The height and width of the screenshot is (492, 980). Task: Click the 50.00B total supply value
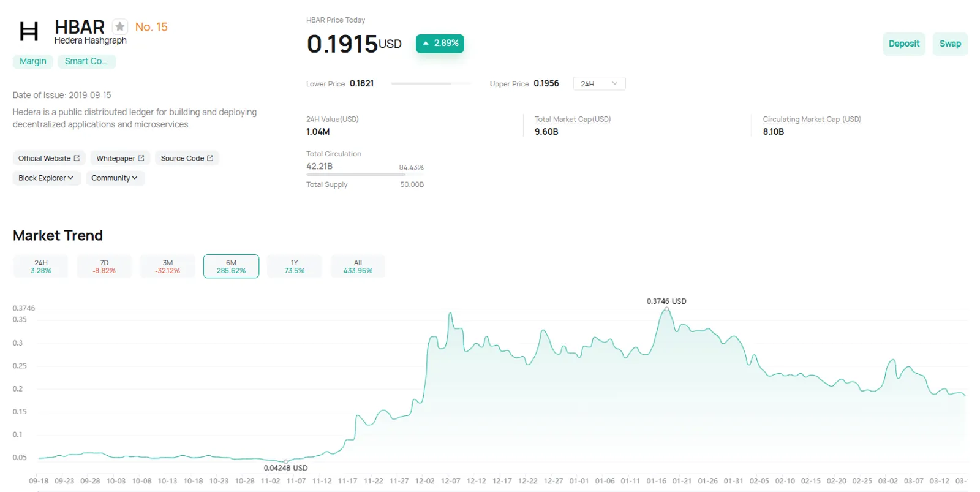(412, 184)
